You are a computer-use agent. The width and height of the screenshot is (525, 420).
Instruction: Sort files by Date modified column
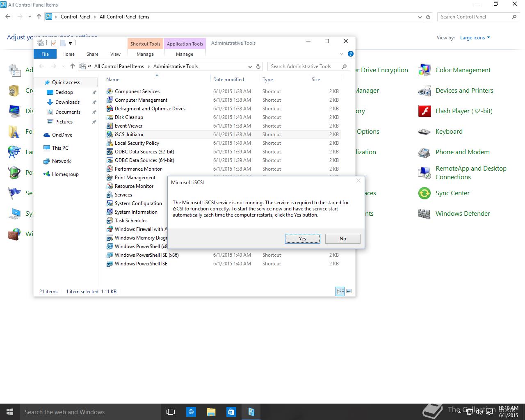click(235, 80)
